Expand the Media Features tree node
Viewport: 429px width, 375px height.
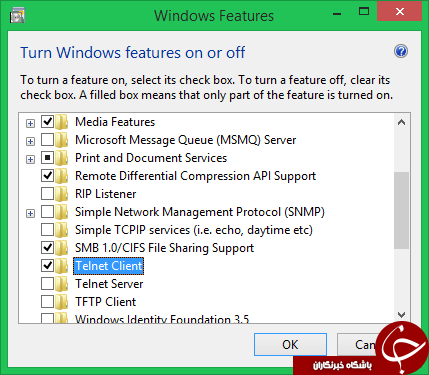(30, 123)
